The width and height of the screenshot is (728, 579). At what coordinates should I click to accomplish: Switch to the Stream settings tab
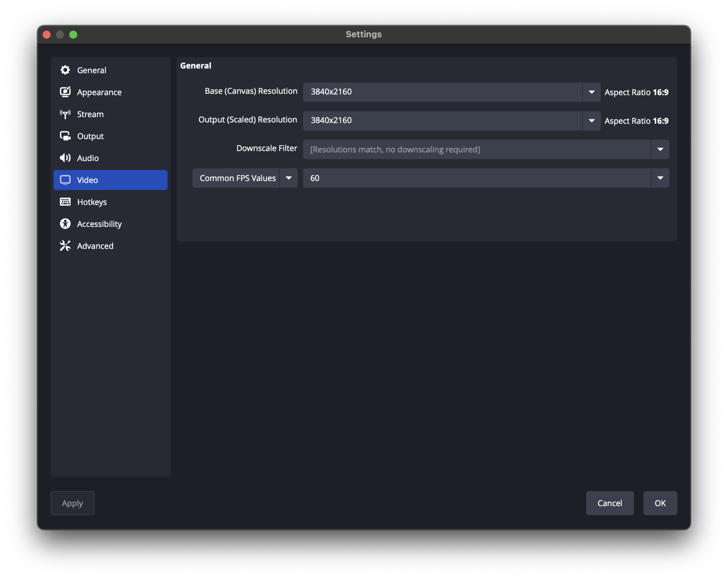(x=90, y=114)
